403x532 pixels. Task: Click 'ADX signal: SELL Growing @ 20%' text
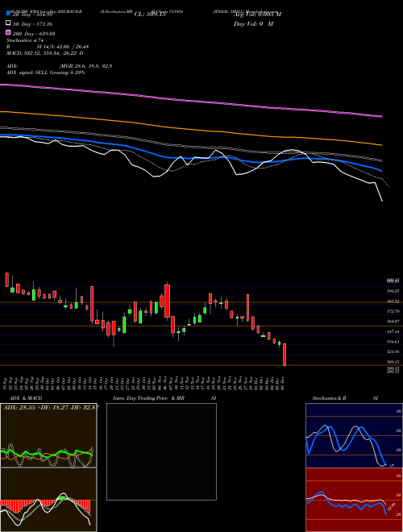point(45,73)
